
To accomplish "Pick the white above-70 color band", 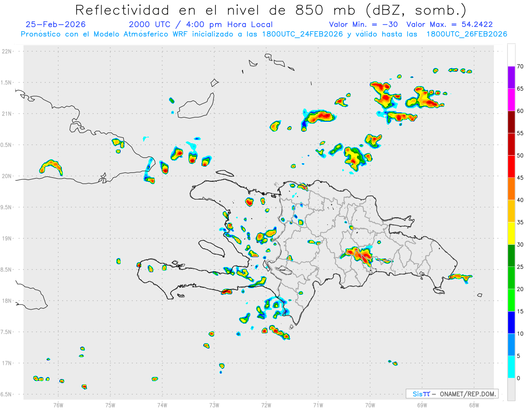I will point(511,55).
